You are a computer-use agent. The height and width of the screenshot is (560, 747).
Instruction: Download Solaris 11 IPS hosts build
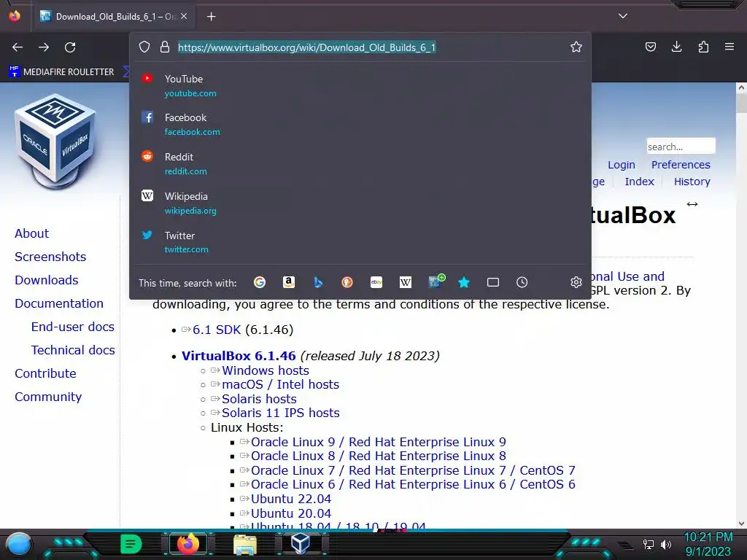(281, 413)
